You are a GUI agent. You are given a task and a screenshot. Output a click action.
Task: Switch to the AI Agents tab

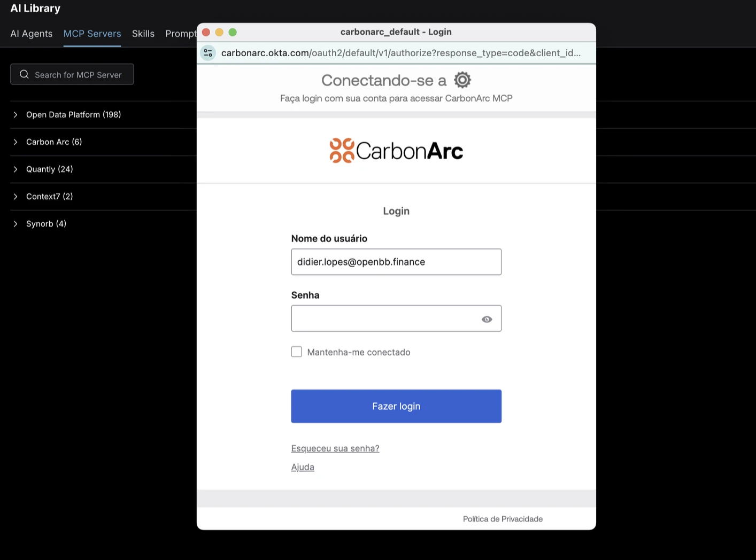coord(31,33)
